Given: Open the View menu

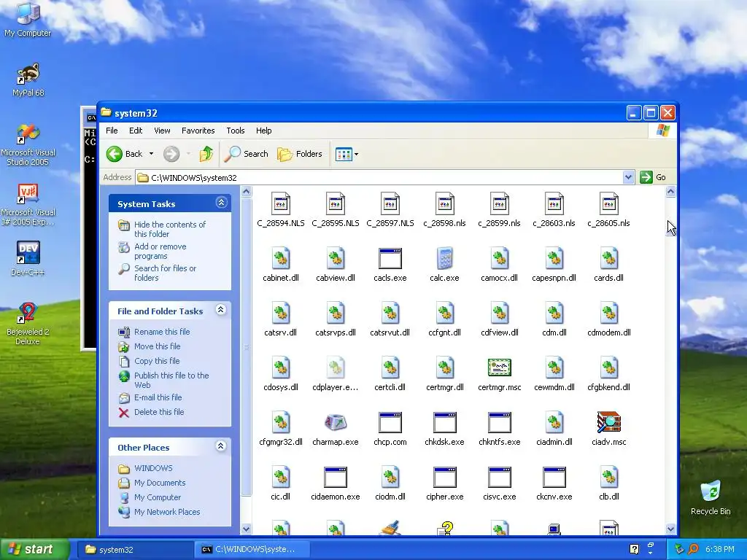Looking at the screenshot, I should click(162, 131).
